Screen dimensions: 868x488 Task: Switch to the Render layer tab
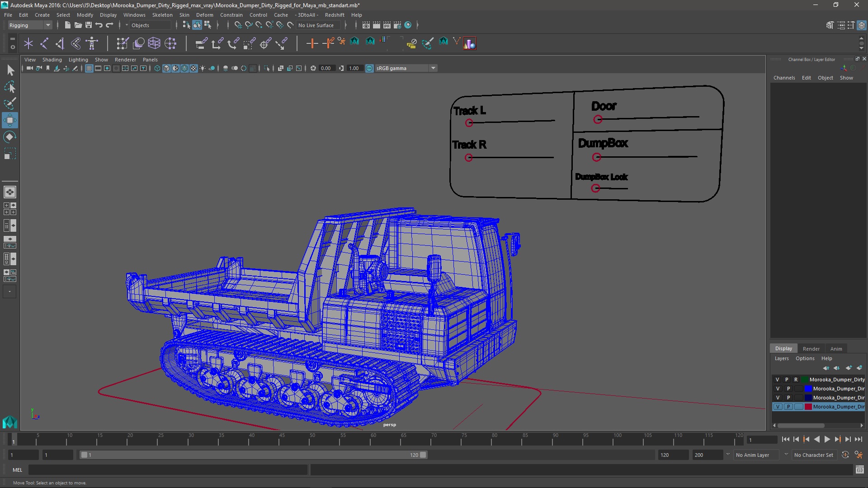[x=811, y=349]
